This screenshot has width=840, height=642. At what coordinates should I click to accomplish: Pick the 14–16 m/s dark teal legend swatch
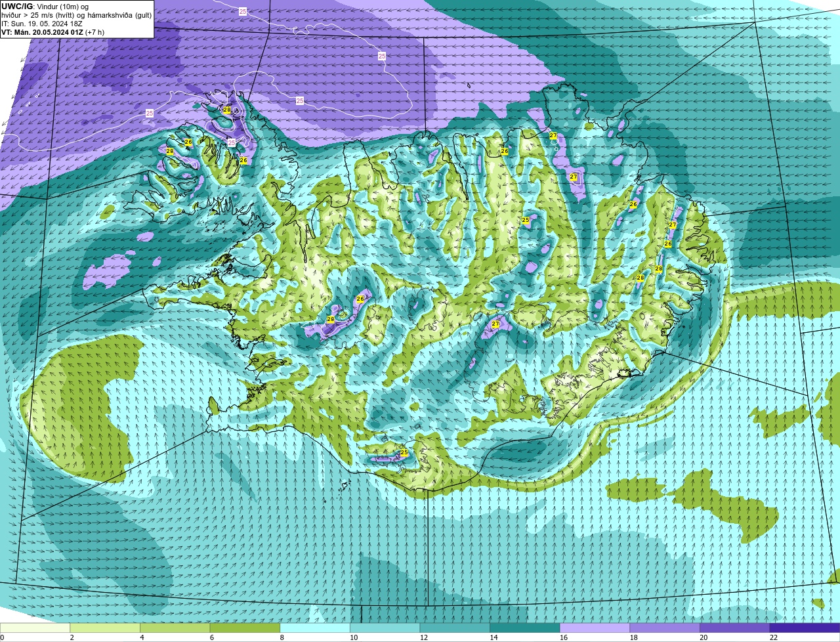pos(525,628)
